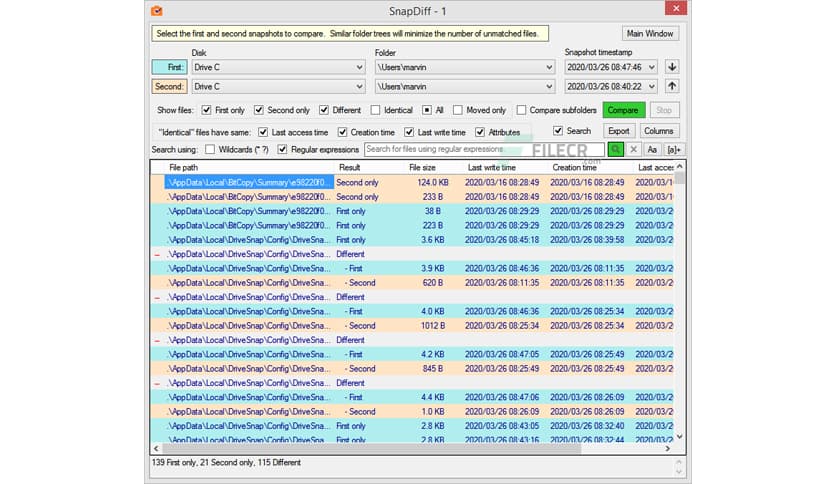Toggle the Last access time checkbox
836x484 pixels.
263,132
